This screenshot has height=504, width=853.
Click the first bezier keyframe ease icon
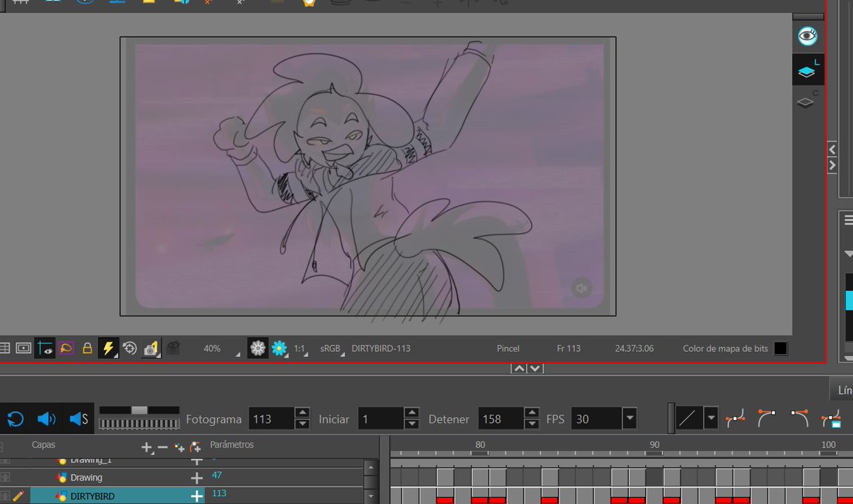click(x=734, y=419)
